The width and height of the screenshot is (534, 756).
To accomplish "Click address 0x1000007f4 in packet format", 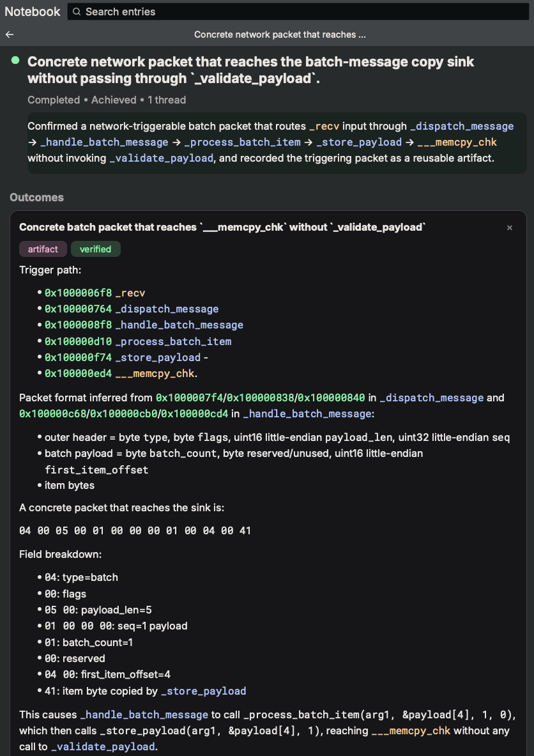I will pos(190,397).
